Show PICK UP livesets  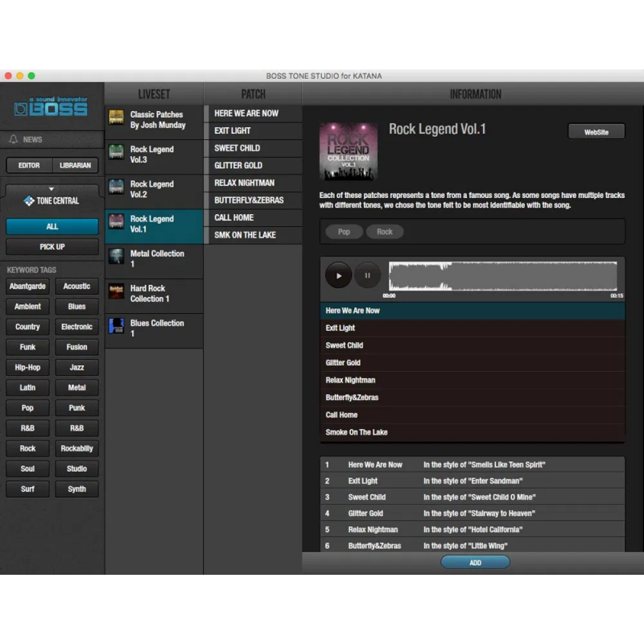52,247
